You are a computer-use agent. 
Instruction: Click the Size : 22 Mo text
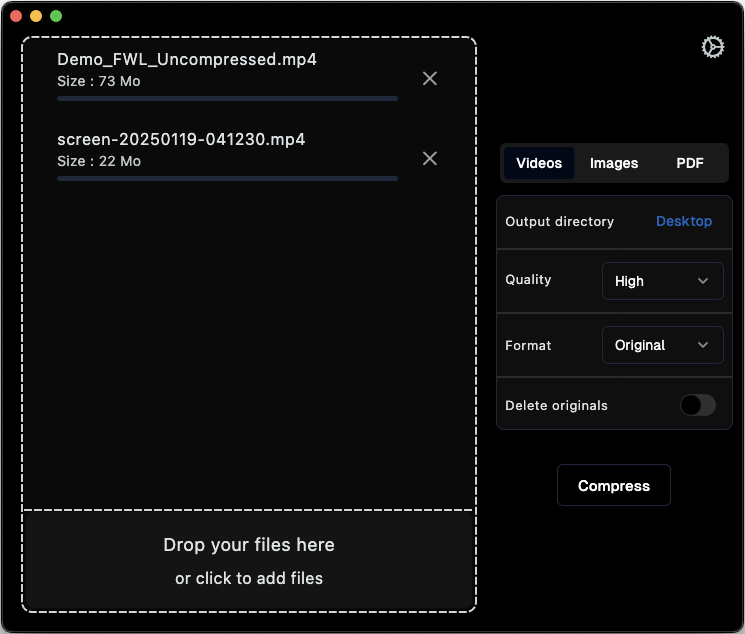tap(99, 161)
